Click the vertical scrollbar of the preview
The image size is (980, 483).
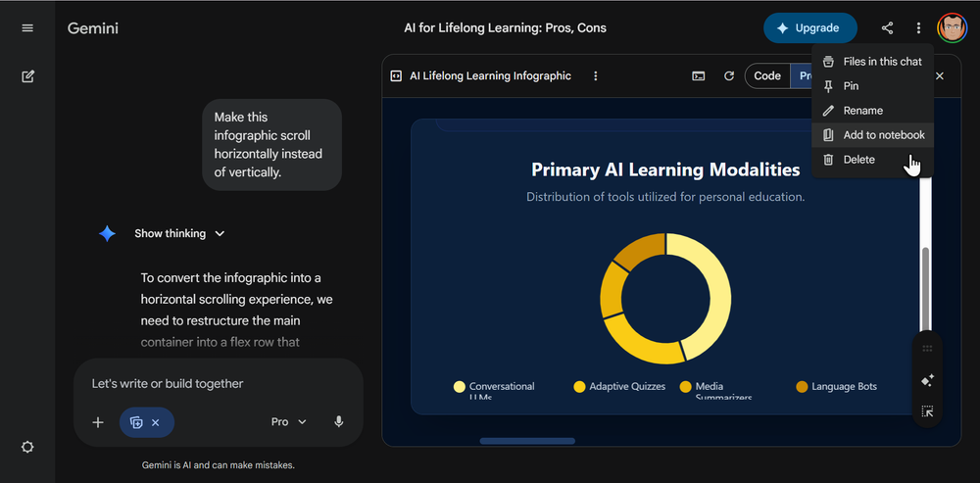(926, 287)
